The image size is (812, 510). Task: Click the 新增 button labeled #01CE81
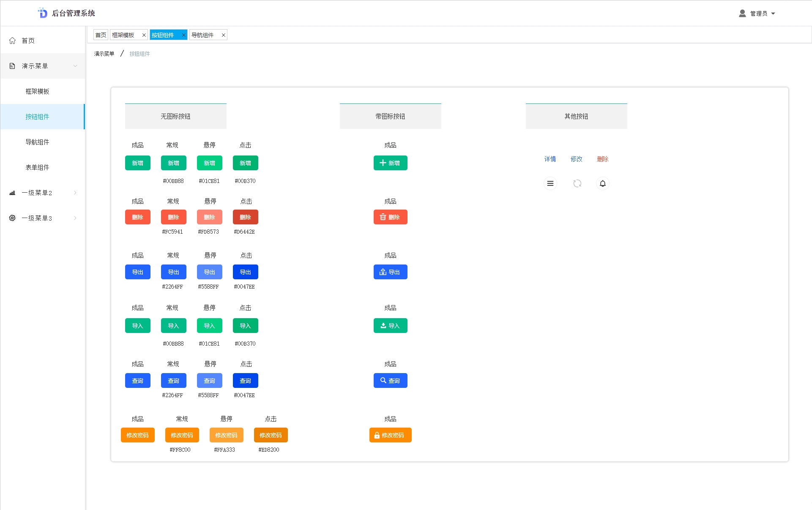tap(210, 163)
